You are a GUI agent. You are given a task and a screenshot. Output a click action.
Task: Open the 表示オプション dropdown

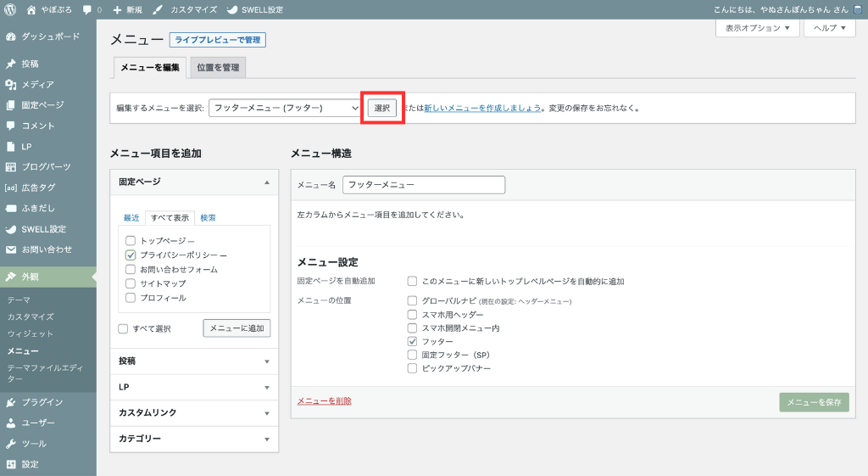click(x=757, y=28)
